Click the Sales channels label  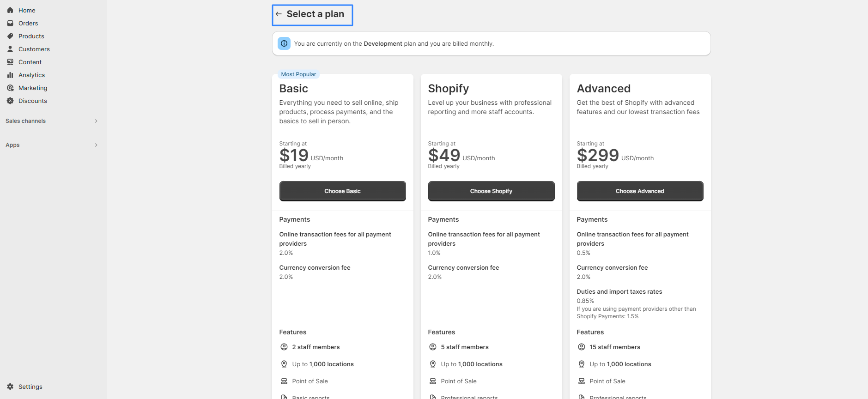point(26,121)
